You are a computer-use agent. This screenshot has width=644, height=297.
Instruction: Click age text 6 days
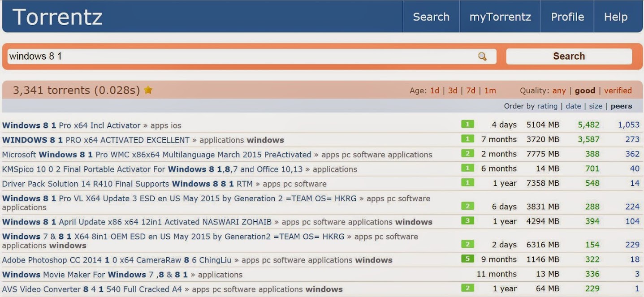pyautogui.click(x=504, y=207)
